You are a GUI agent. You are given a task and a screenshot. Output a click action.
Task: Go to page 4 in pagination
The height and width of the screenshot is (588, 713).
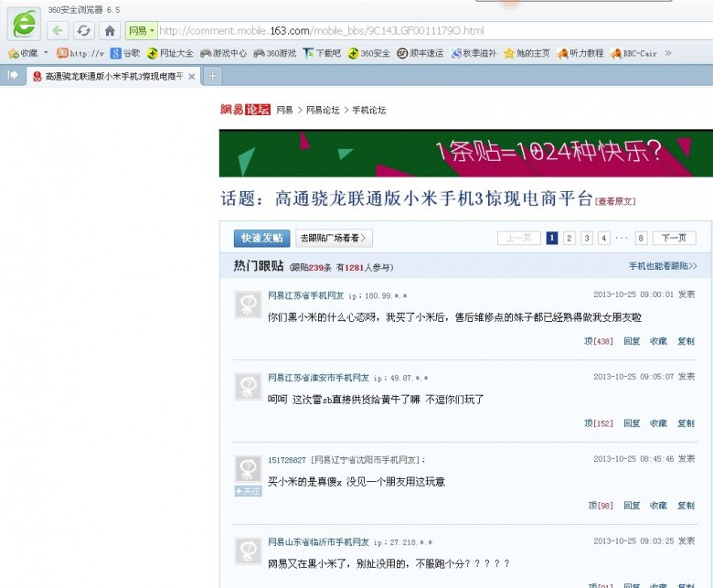click(604, 238)
